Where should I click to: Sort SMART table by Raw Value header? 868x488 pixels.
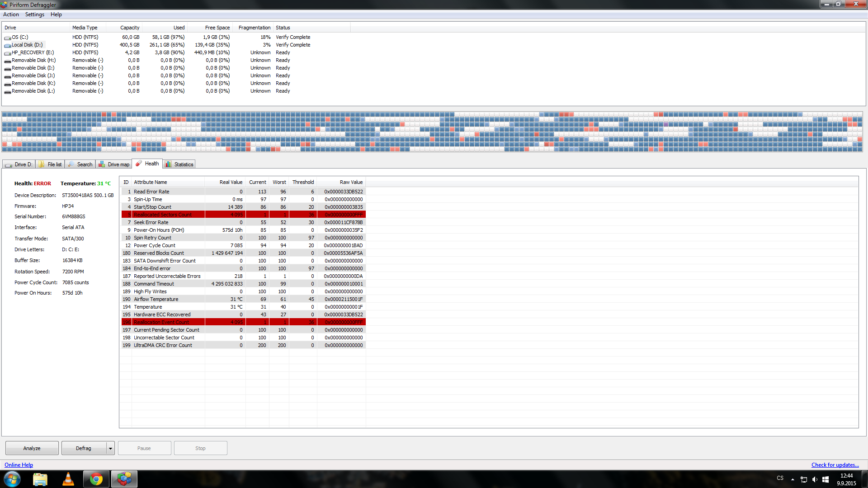pos(342,182)
